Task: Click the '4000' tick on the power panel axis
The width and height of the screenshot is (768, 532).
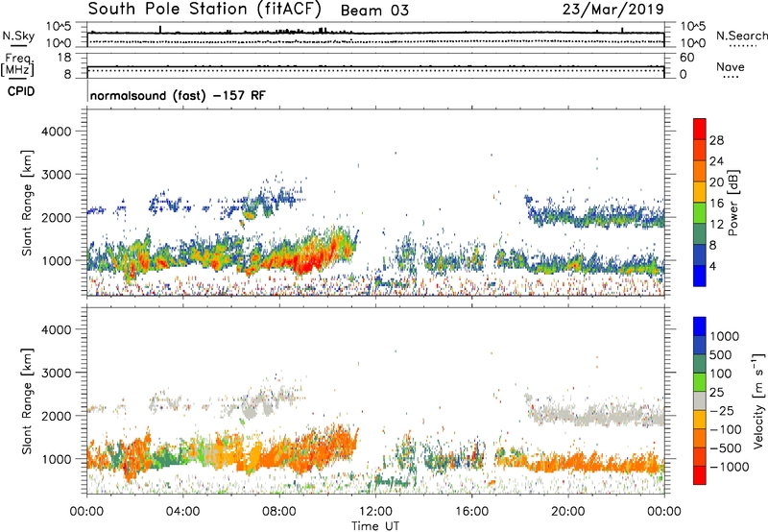Action: coord(56,132)
